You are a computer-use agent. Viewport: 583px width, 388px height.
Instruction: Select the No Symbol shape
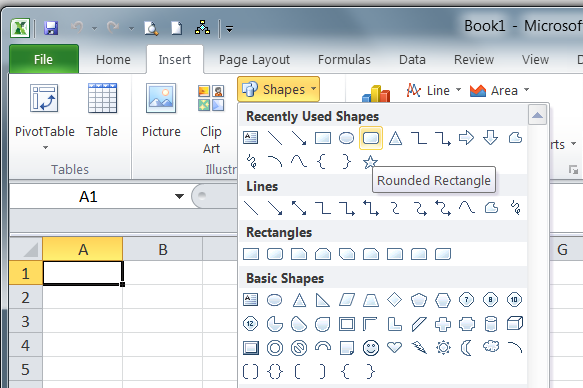tap(299, 348)
